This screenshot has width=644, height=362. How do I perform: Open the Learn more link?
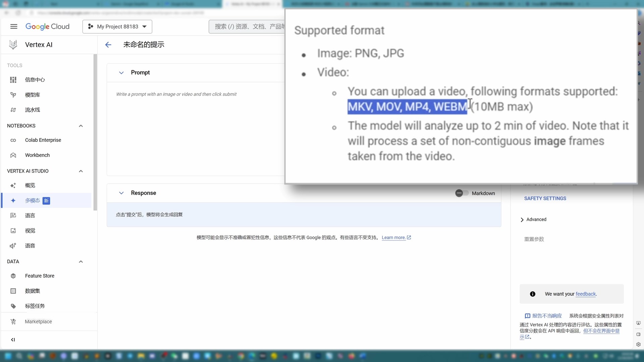click(396, 237)
